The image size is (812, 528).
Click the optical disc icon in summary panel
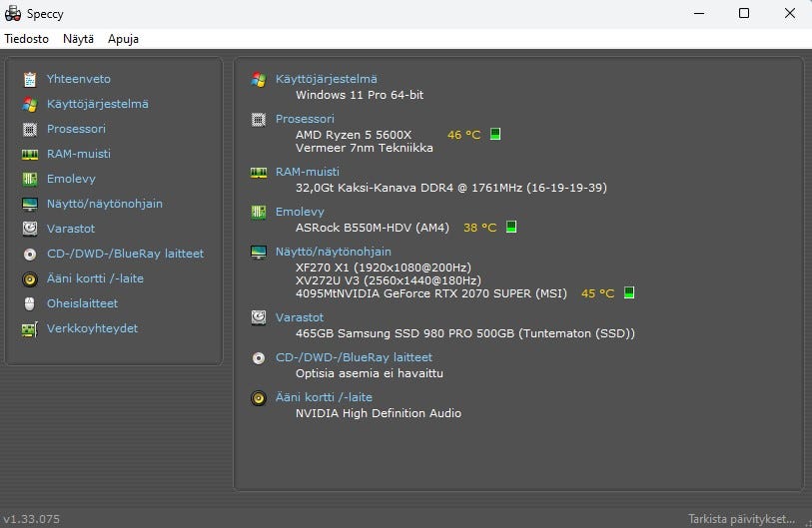click(x=259, y=358)
